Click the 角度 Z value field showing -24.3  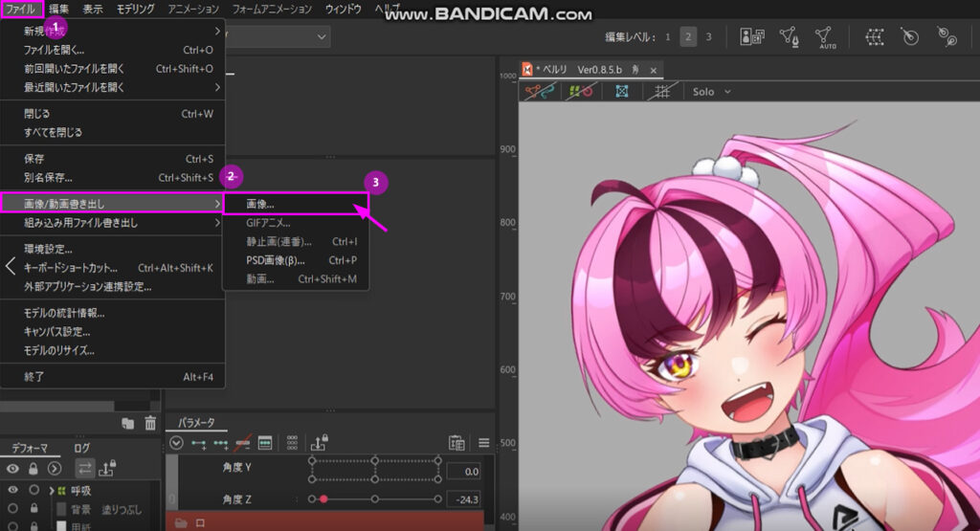tap(462, 499)
